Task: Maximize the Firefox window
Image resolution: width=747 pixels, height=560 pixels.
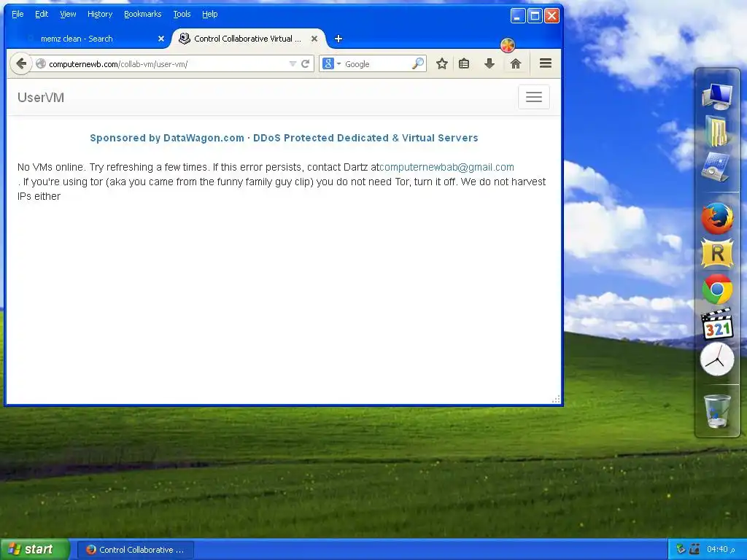Action: click(x=535, y=16)
